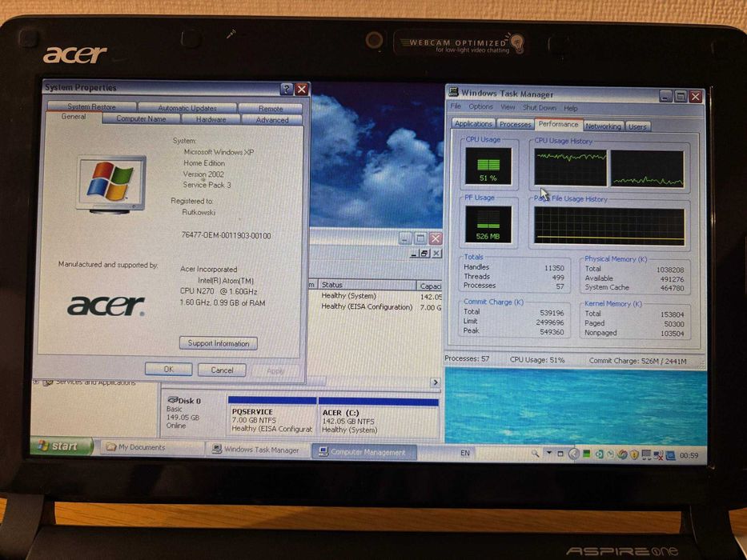Image resolution: width=747 pixels, height=560 pixels.
Task: Switch to the Networking tab
Action: (x=603, y=126)
